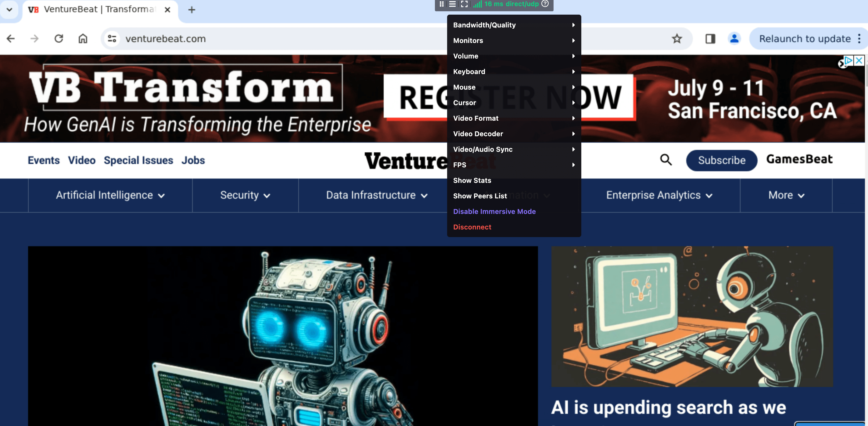Click the VentureBeat search magnifier icon
This screenshot has height=426, width=868.
coord(665,160)
